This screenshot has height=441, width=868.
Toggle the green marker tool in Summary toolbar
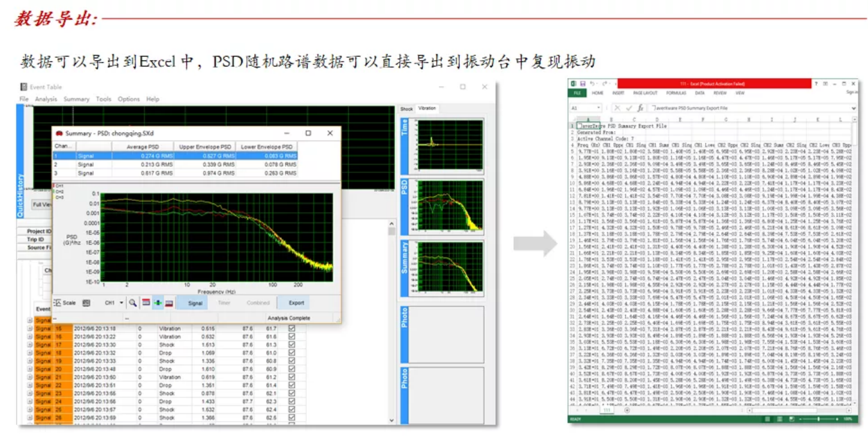pyautogui.click(x=158, y=303)
